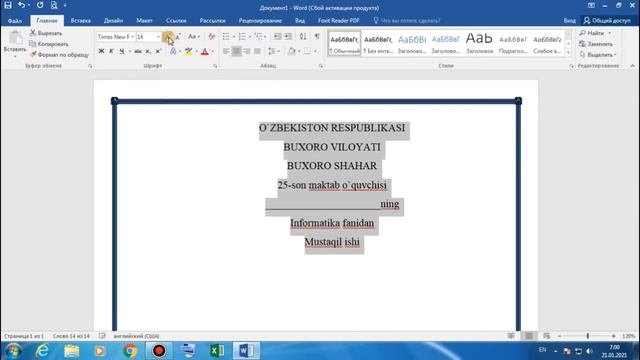Switch to the Вставка tab
The width and height of the screenshot is (640, 360).
81,20
